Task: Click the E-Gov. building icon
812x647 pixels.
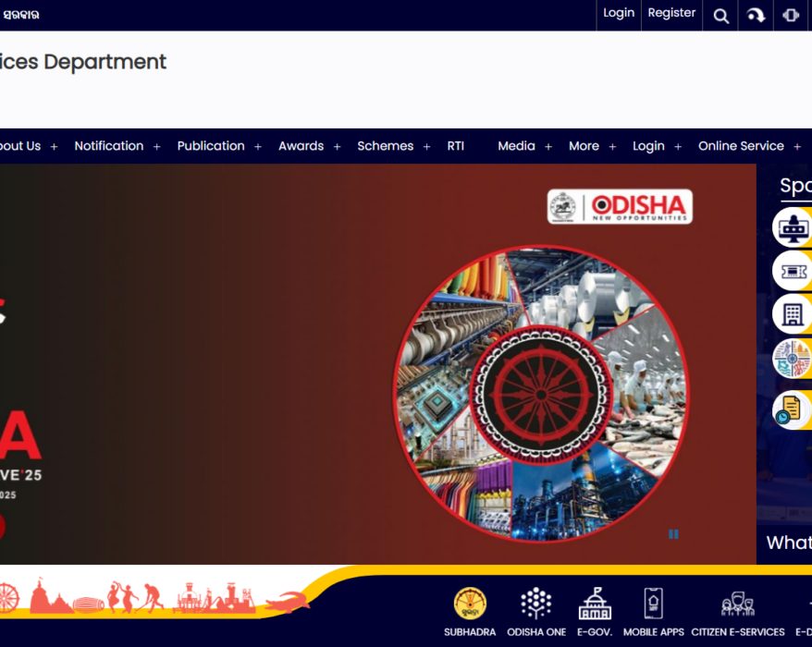Action: [595, 604]
